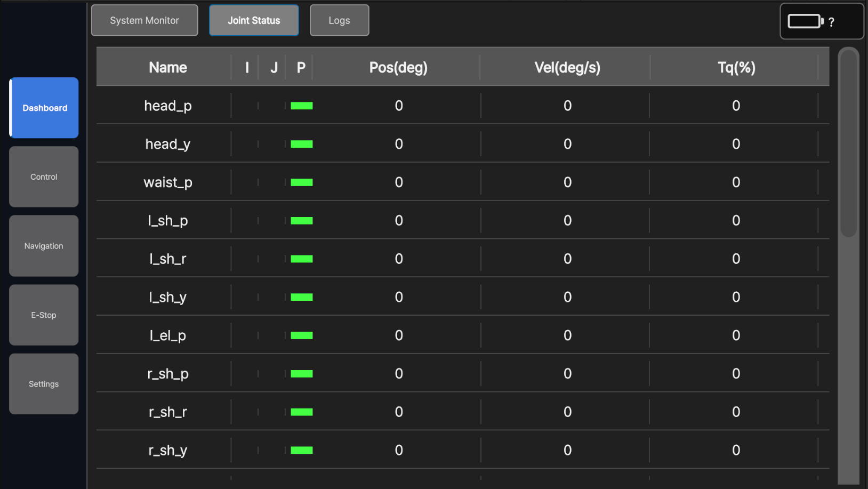
Task: Click the joint table vertical scrollbar thumb
Action: pos(848,144)
